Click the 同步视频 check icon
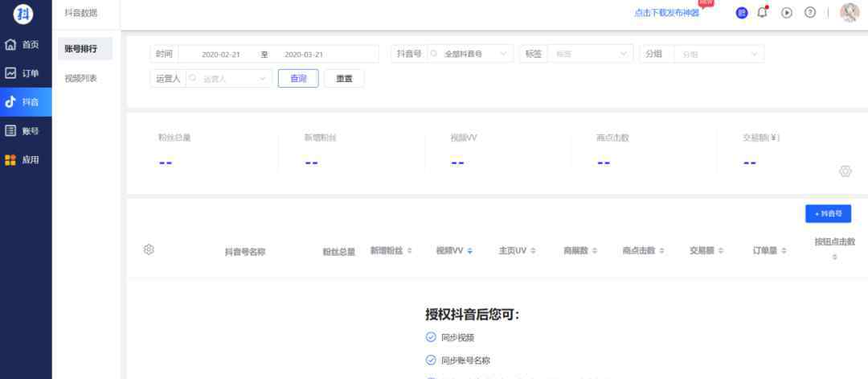Screen dimensions: 868x379 [x=431, y=337]
